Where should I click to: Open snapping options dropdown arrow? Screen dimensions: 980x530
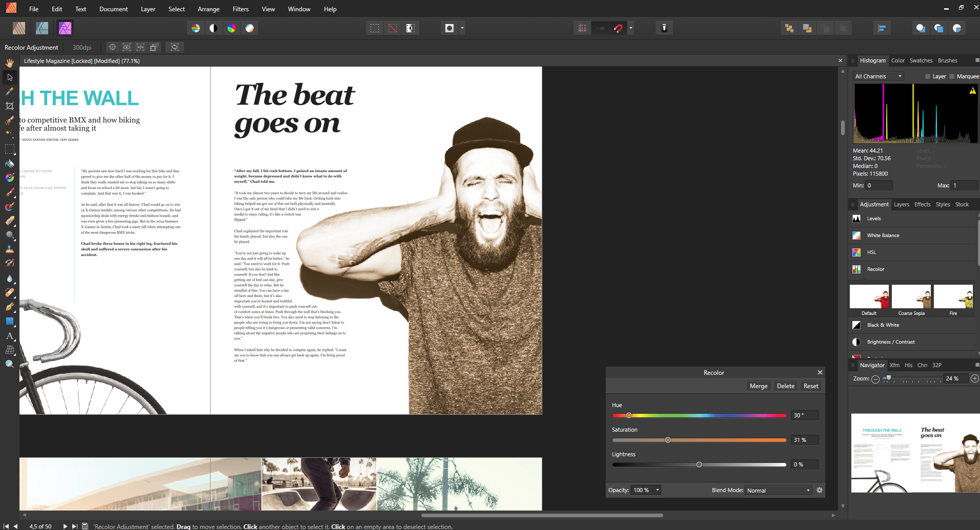pos(631,28)
